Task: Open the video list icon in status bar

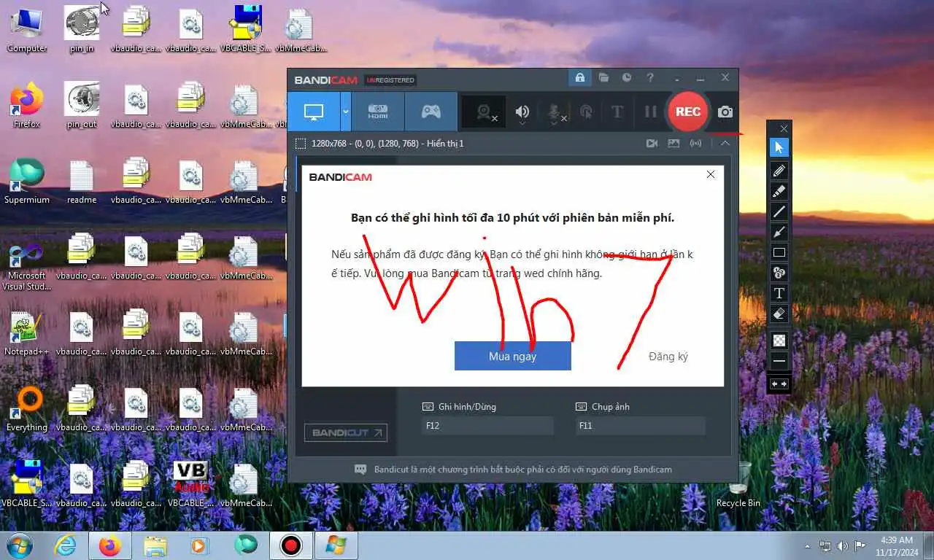Action: pos(652,144)
